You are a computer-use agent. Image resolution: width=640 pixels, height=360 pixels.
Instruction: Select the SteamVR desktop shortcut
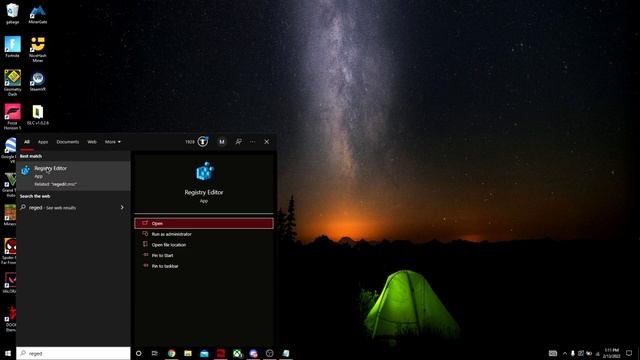(38, 81)
